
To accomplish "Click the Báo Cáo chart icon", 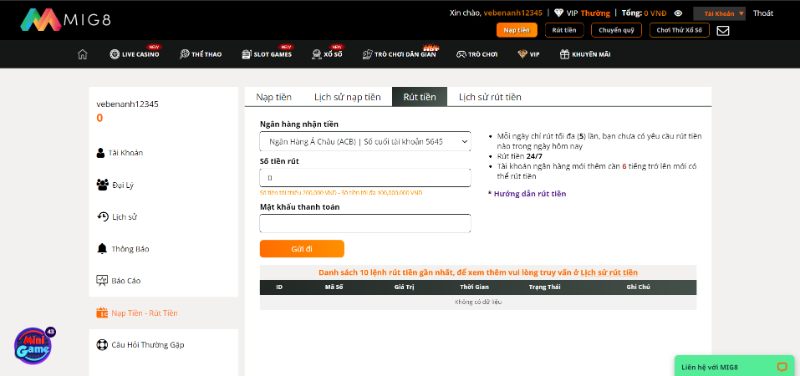I will (102, 281).
